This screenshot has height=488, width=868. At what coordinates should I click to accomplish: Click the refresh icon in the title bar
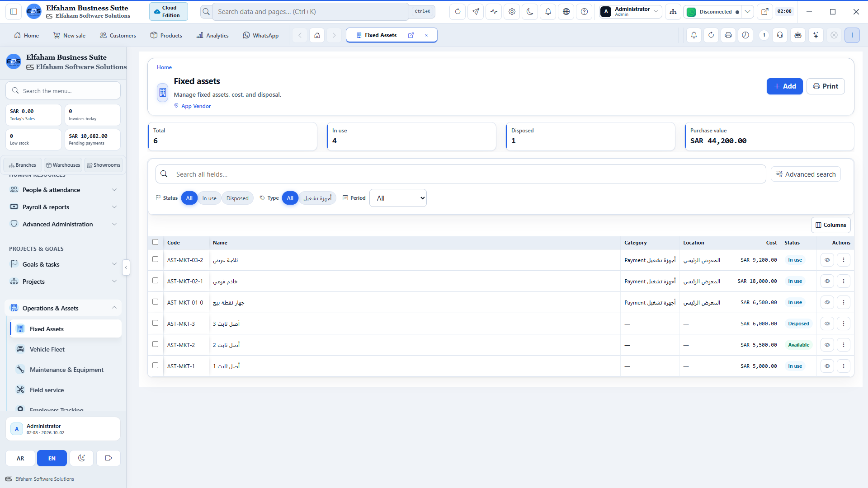(x=458, y=12)
